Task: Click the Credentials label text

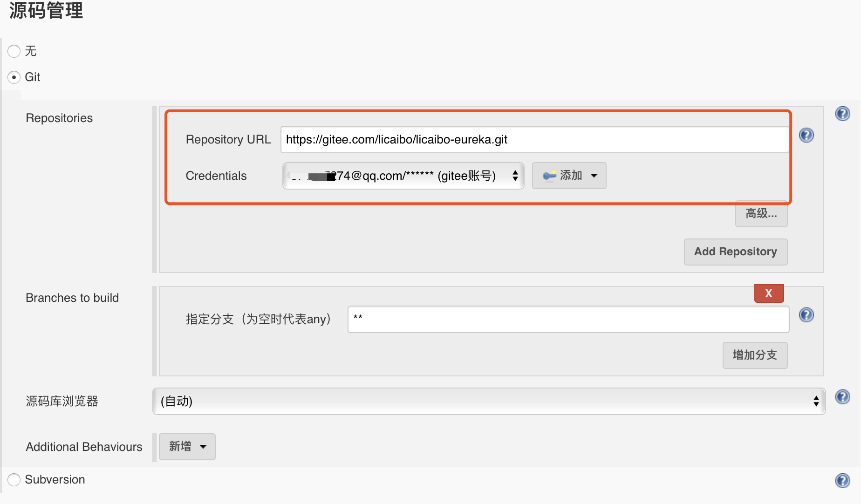Action: 216,176
